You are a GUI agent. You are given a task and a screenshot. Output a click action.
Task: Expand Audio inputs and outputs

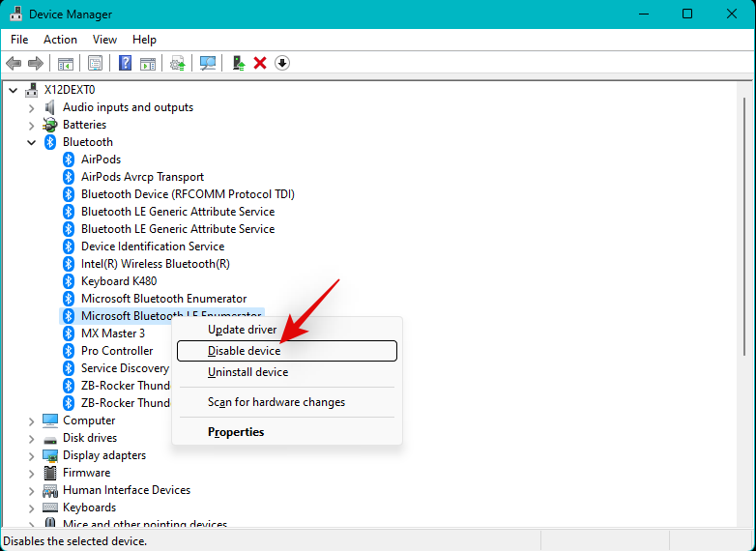[31, 108]
